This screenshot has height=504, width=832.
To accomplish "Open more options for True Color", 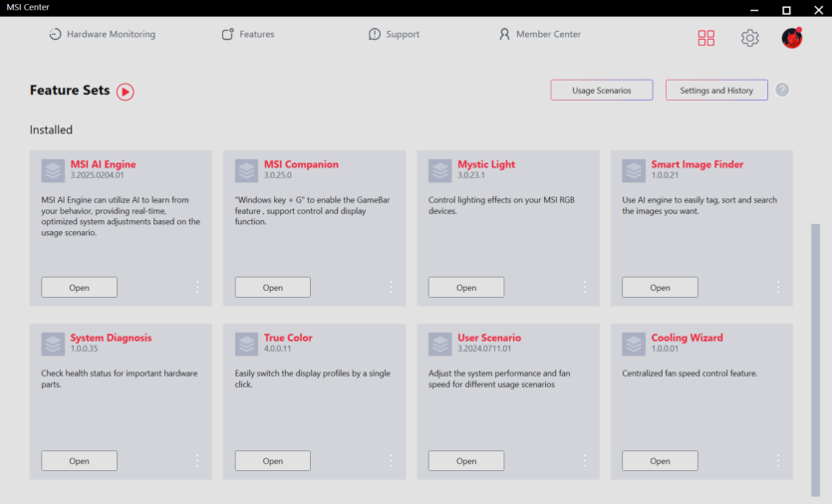I will click(x=391, y=460).
